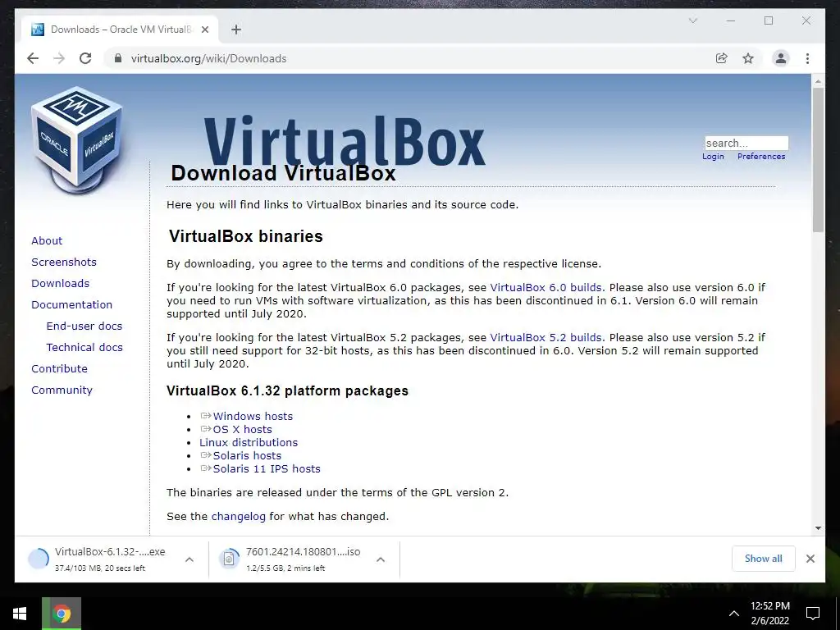Click the external link arrow beside Windows hosts

coord(206,416)
